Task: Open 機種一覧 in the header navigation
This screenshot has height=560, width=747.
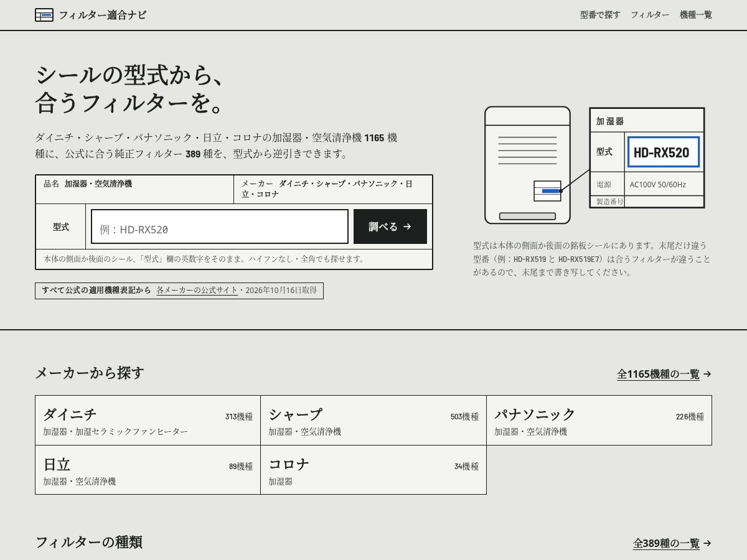Action: (x=696, y=15)
